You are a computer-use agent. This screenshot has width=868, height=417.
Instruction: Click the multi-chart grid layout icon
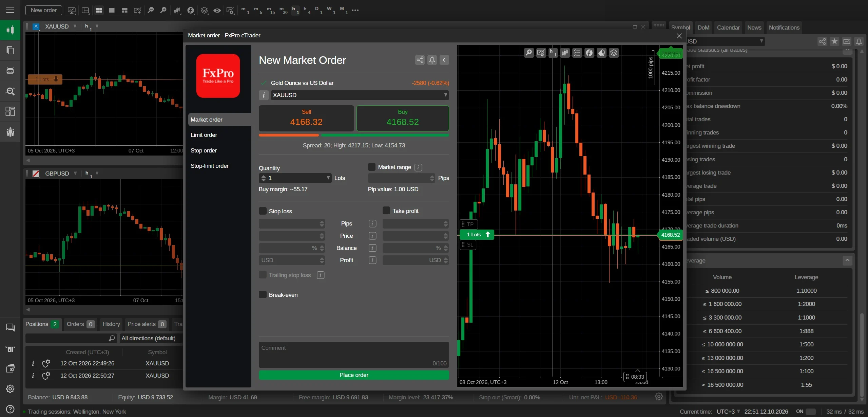(99, 10)
